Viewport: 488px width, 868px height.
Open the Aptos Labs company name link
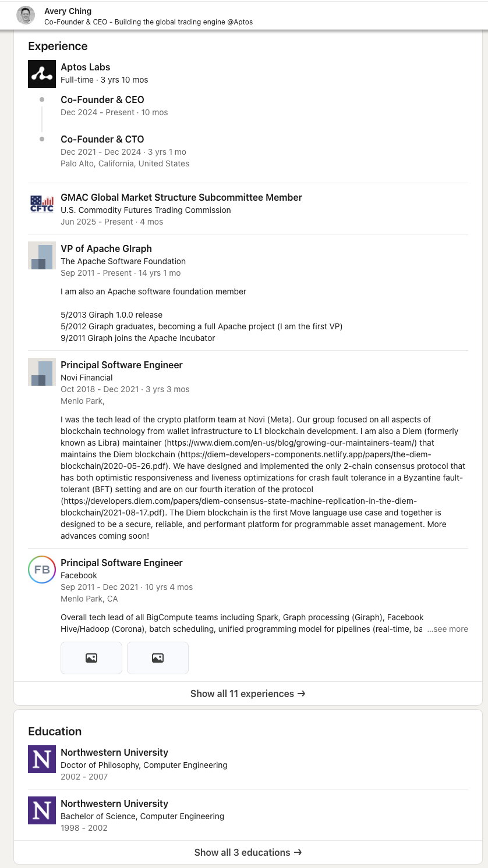86,67
